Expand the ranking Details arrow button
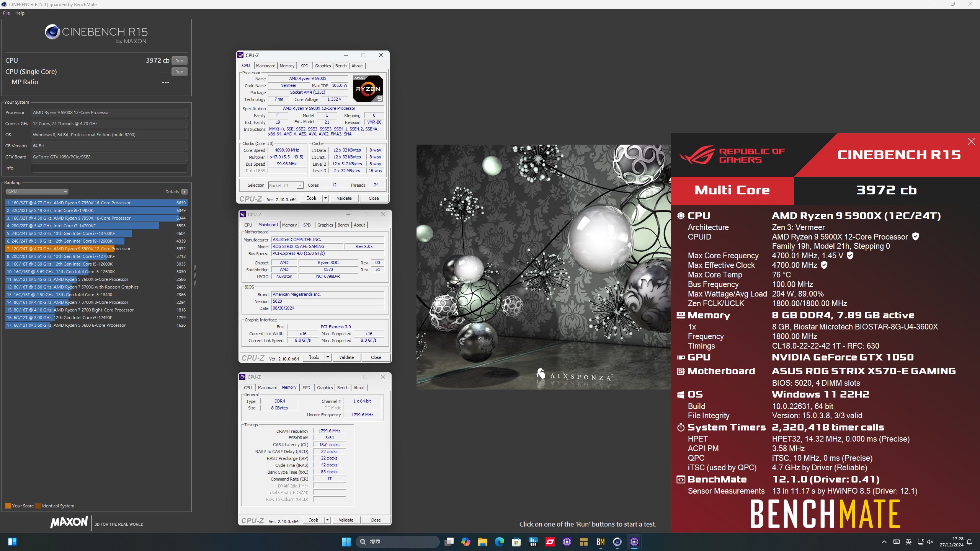980x551 pixels. coord(185,192)
